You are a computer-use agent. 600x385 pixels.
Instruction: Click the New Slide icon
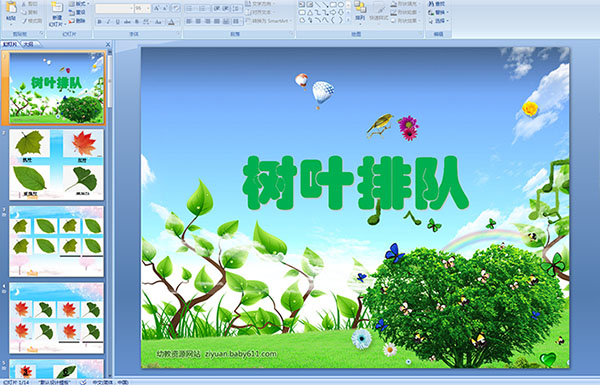[x=57, y=8]
